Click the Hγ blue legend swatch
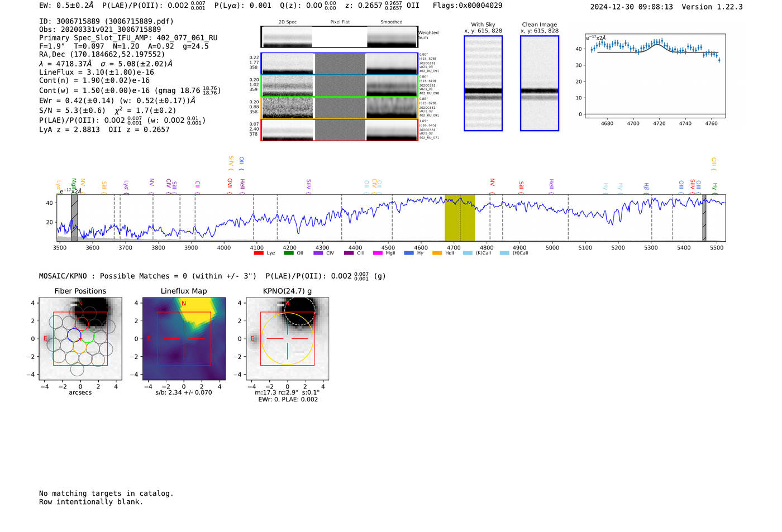Screen dimensions: 782x532 [x=408, y=253]
